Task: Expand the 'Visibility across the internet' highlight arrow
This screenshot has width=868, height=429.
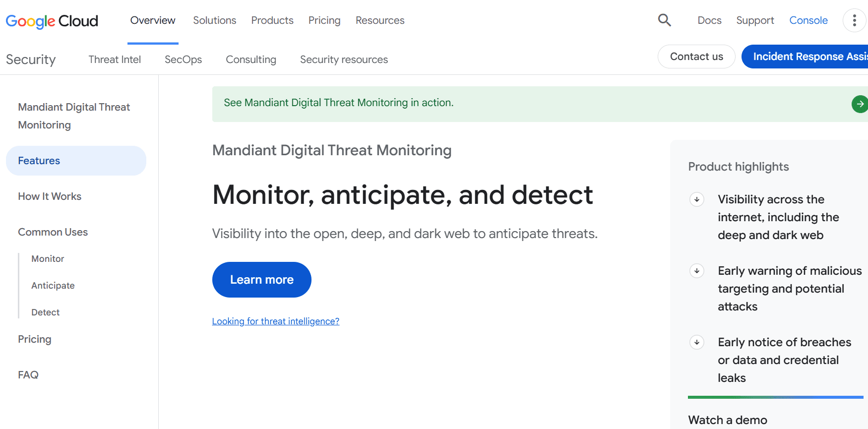Action: 697,199
